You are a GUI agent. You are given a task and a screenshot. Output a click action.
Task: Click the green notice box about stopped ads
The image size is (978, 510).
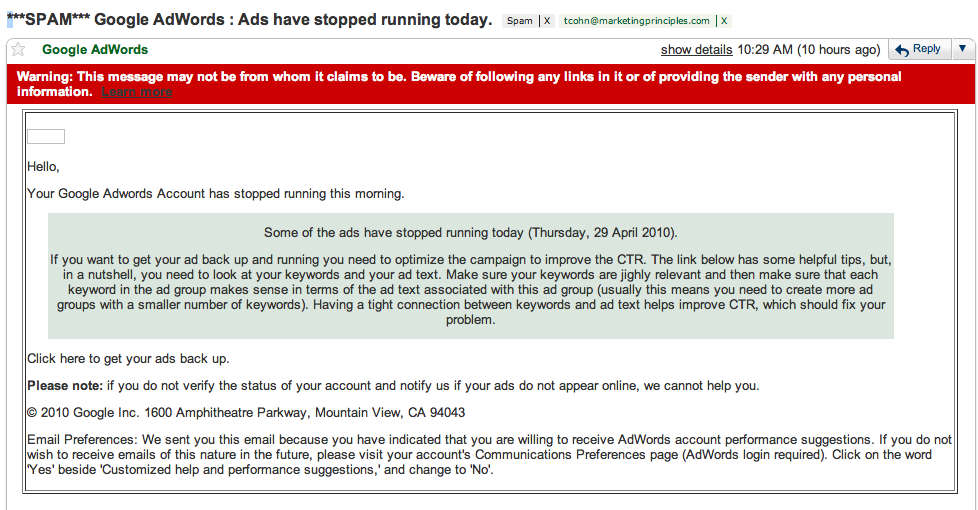point(470,276)
